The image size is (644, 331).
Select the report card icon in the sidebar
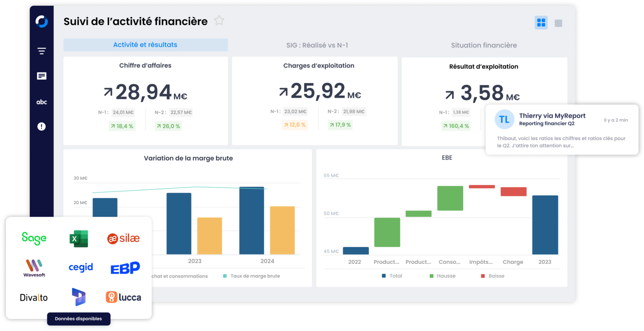tap(41, 76)
